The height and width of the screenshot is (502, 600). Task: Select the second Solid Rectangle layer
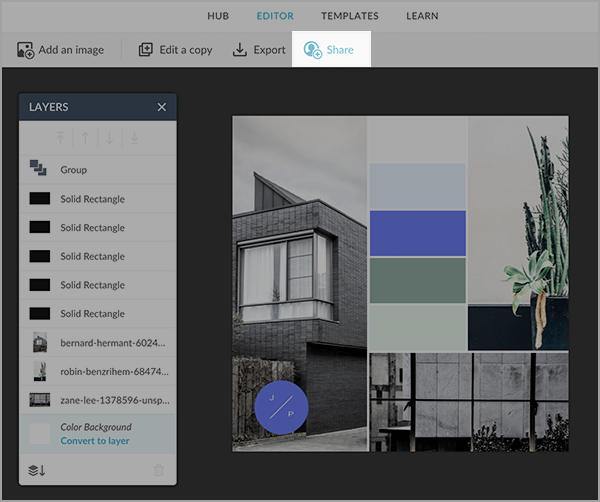point(98,227)
